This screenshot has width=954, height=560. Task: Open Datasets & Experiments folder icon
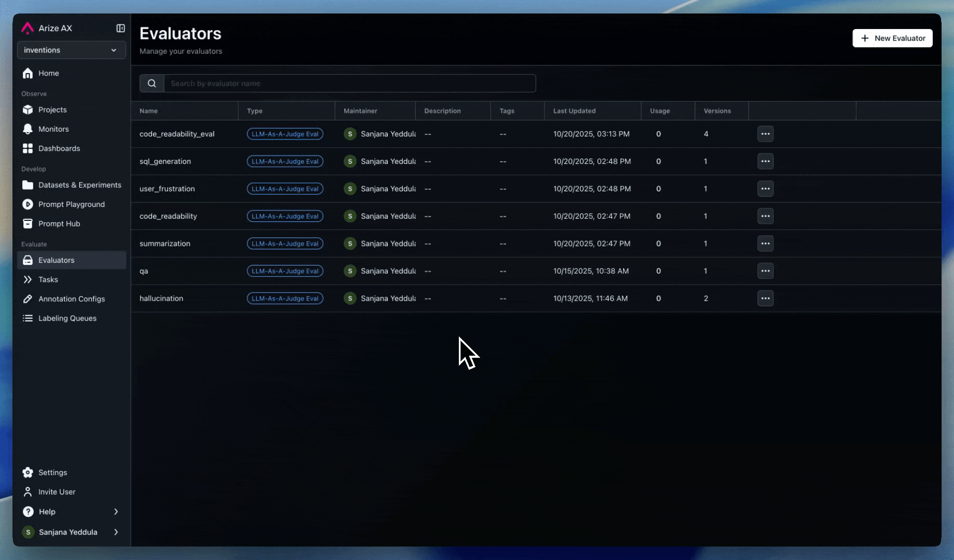[x=28, y=185]
